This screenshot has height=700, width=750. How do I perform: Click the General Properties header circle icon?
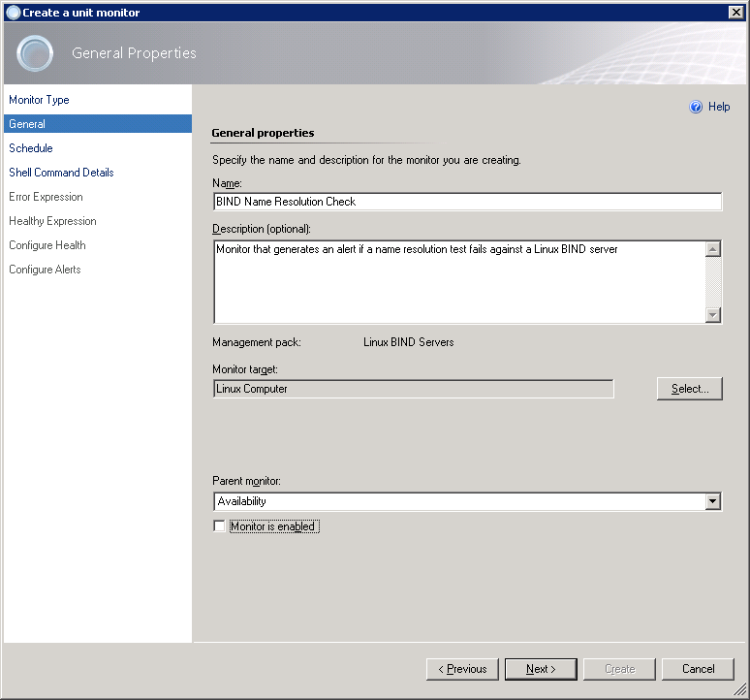(36, 53)
